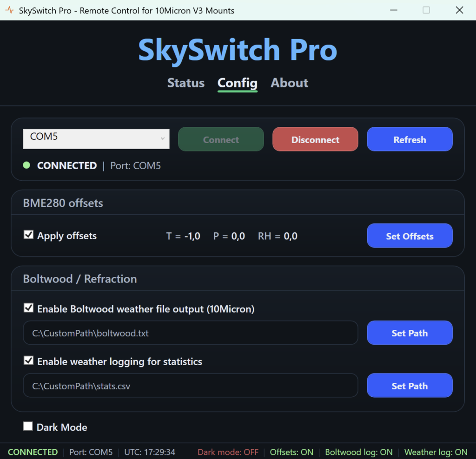Click the stats.csv path field
Image resolution: width=476 pixels, height=459 pixels.
pos(191,386)
